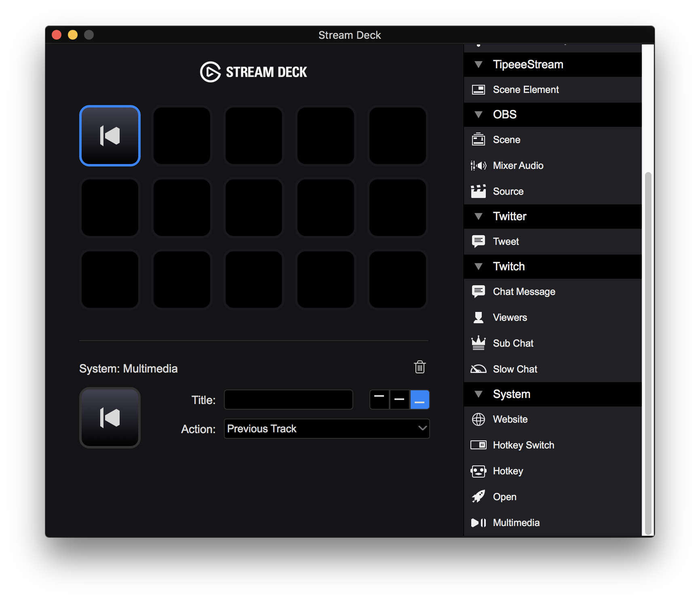Click the actions list vertical scrollbar
Viewport: 700px width, 602px height.
pos(648,353)
